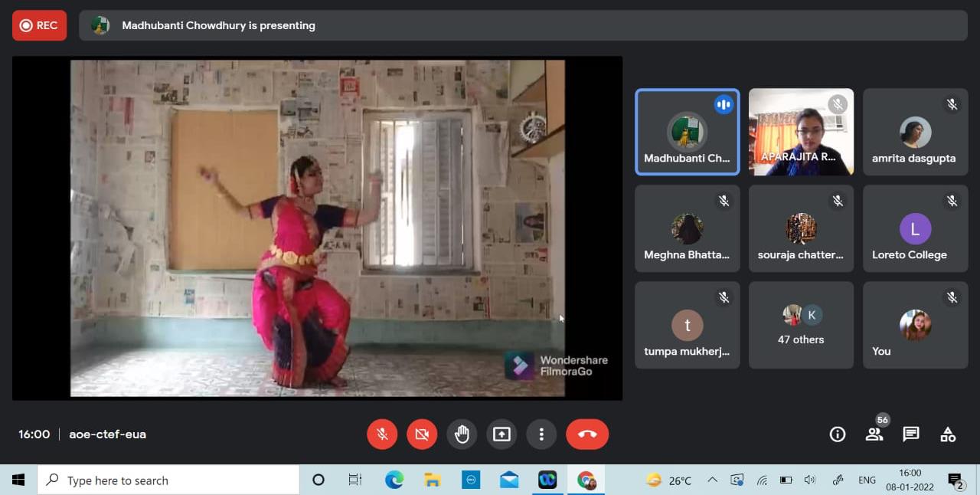
Task: Raise your hand in the meeting
Action: pos(462,434)
